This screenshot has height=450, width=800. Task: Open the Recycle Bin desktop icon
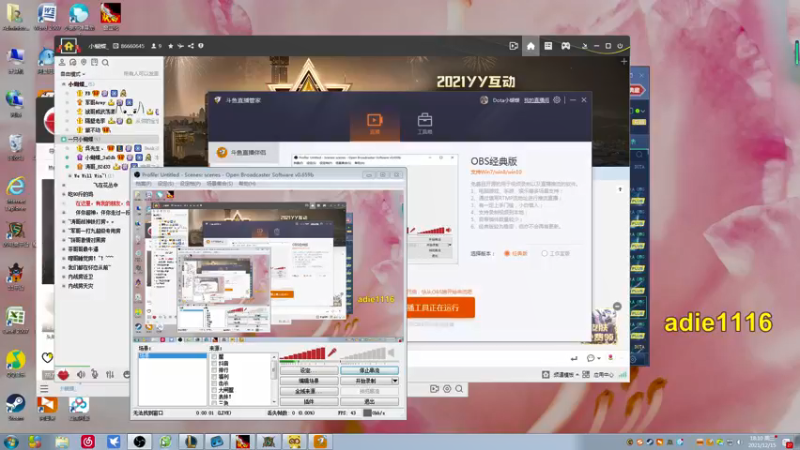click(x=15, y=147)
